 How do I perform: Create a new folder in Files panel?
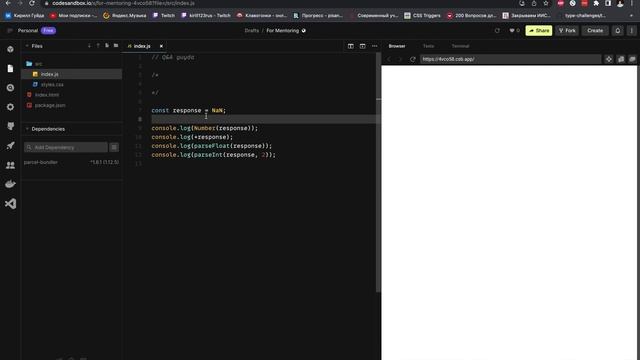click(x=116, y=46)
